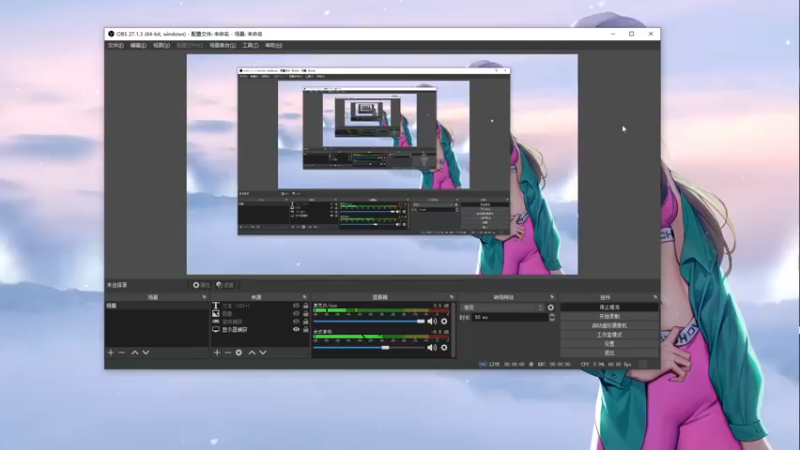Screen dimensions: 800x450
Task: Open the 视图(V) View menu
Action: [x=161, y=45]
